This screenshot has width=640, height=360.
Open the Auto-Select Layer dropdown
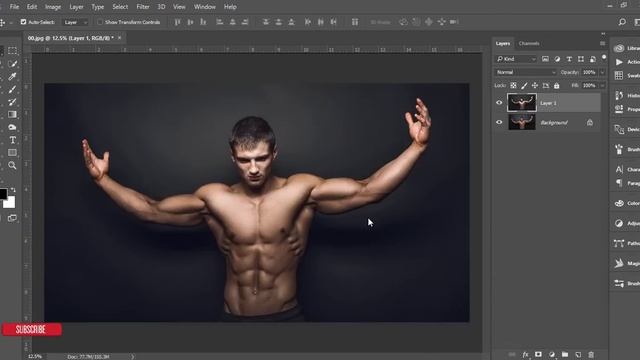(76, 22)
